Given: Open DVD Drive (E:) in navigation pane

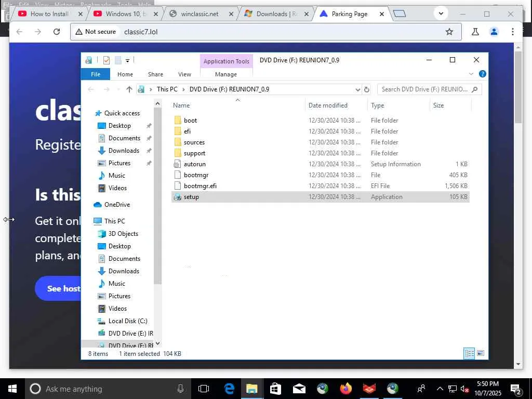Looking at the screenshot, I should click(x=126, y=334).
